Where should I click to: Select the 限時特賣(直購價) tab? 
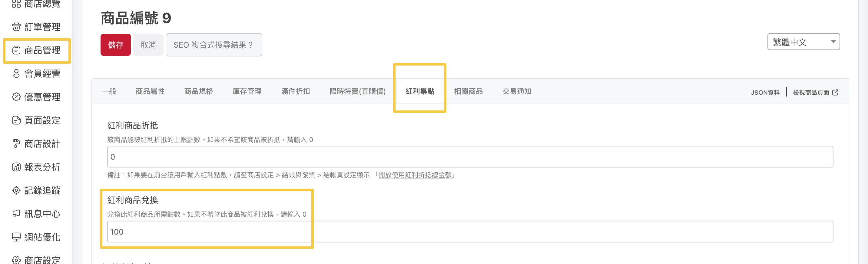click(357, 91)
